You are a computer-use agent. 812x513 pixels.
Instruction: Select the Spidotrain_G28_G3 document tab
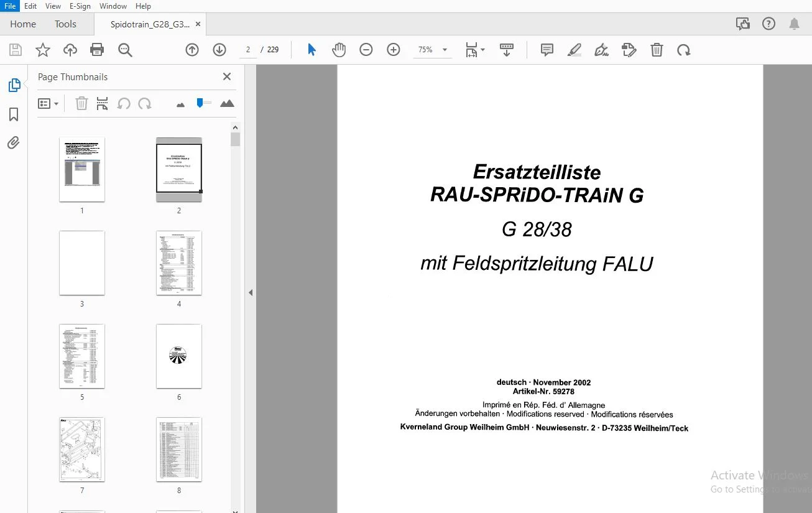(149, 24)
